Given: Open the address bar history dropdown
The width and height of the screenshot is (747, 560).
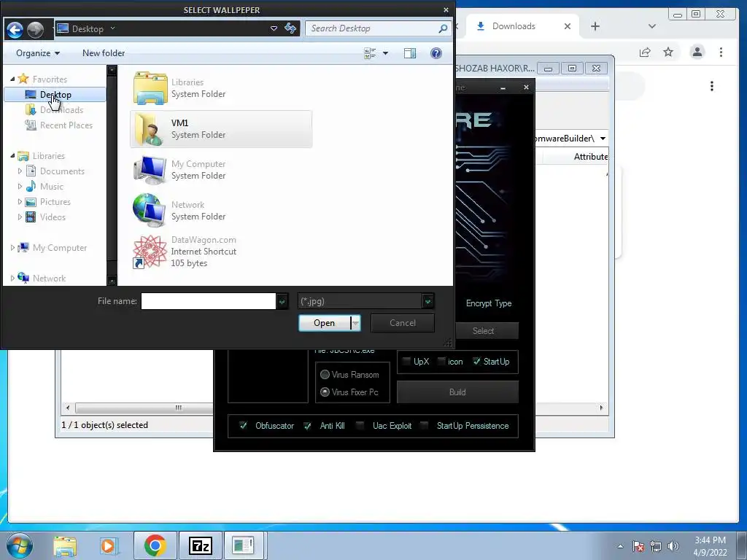Looking at the screenshot, I should (x=274, y=28).
